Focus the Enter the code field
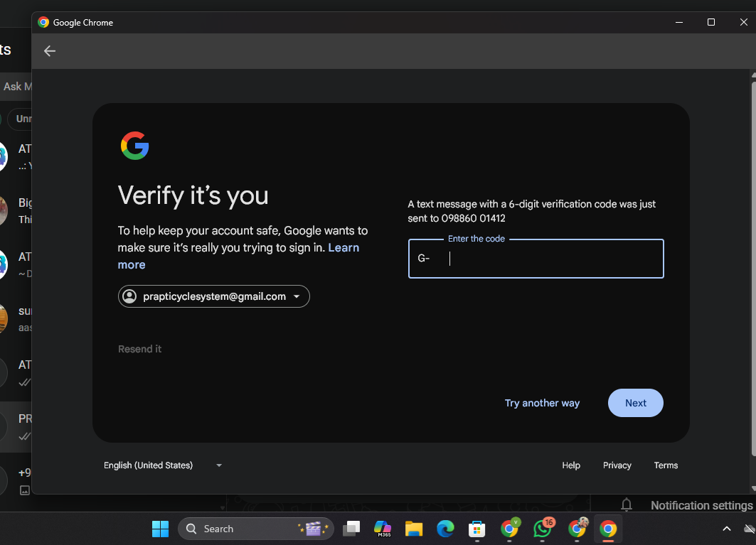756x545 pixels. pos(536,259)
